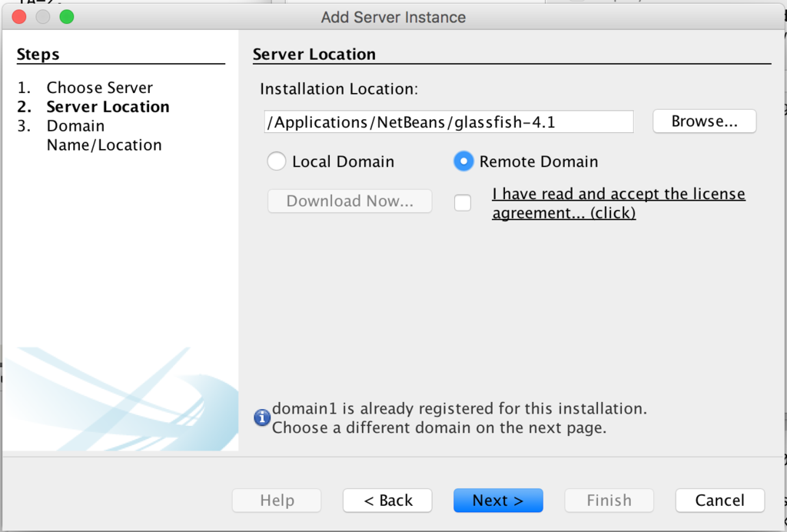This screenshot has height=532, width=787.
Task: Click the Installation Location text field
Action: click(449, 122)
